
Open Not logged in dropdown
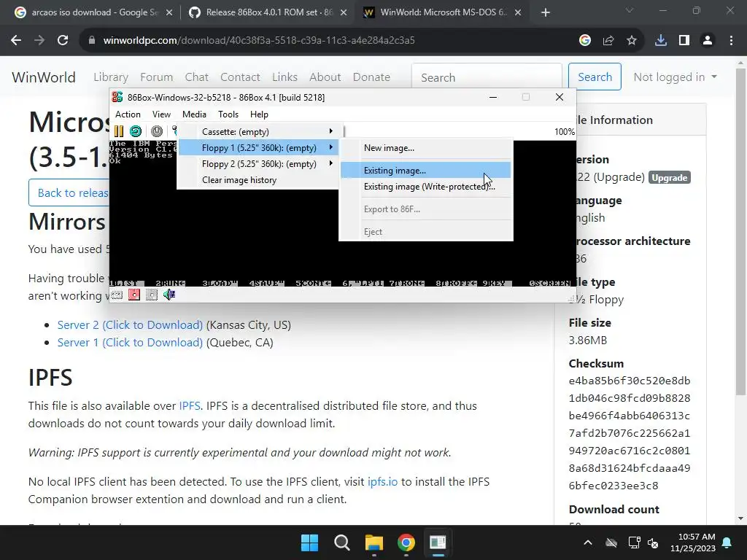pos(675,77)
